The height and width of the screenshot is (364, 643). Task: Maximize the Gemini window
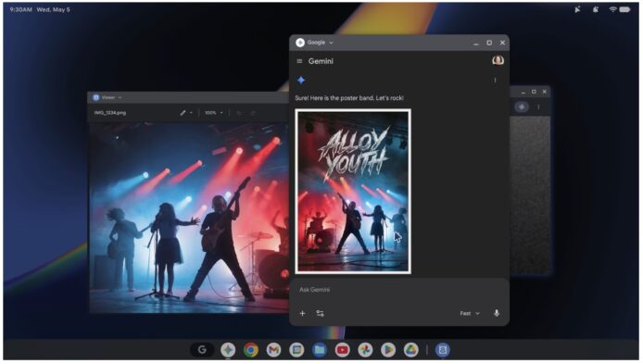[x=489, y=43]
